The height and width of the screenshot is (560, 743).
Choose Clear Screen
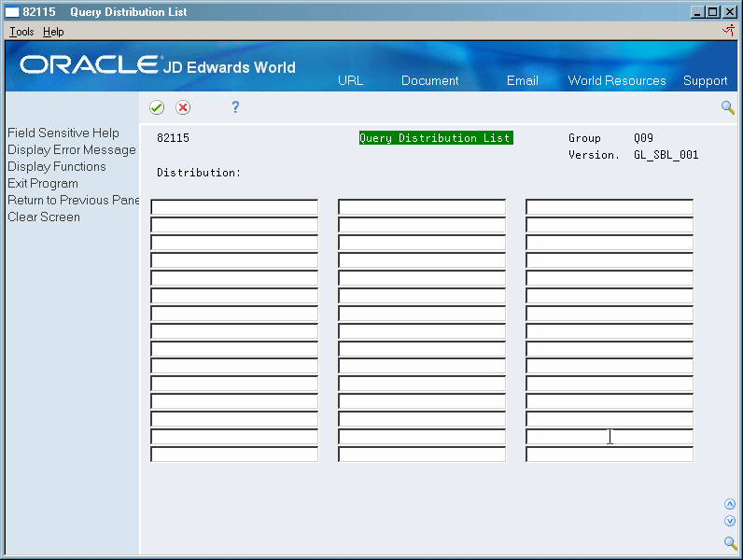tap(44, 217)
